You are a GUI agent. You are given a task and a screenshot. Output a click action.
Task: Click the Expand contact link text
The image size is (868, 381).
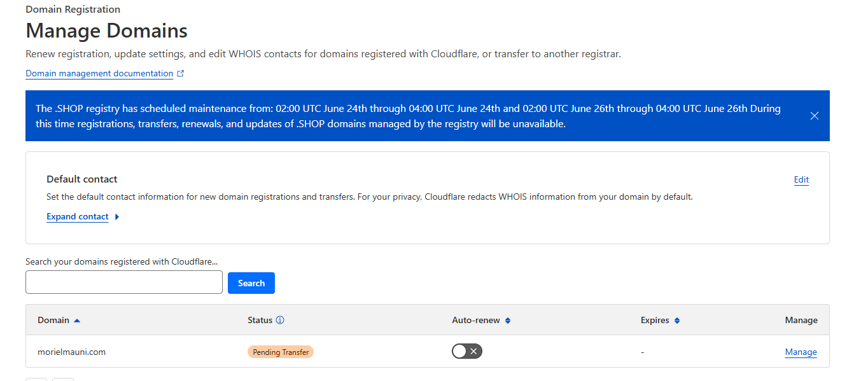click(x=78, y=217)
